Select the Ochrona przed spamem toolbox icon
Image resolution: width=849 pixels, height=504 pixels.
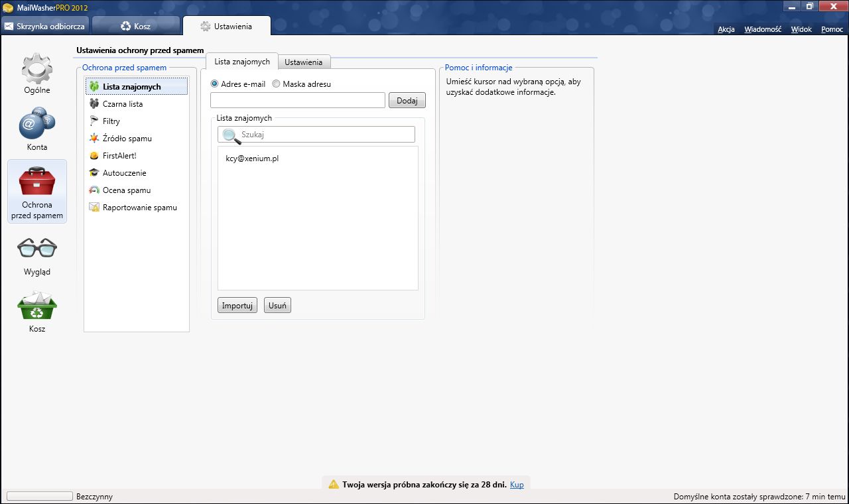click(37, 180)
